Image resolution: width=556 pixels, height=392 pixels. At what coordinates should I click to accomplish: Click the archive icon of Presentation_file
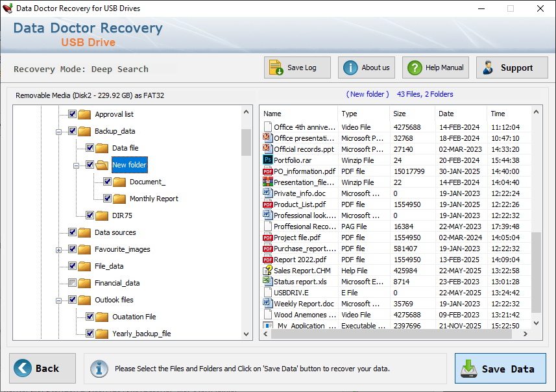(x=268, y=182)
